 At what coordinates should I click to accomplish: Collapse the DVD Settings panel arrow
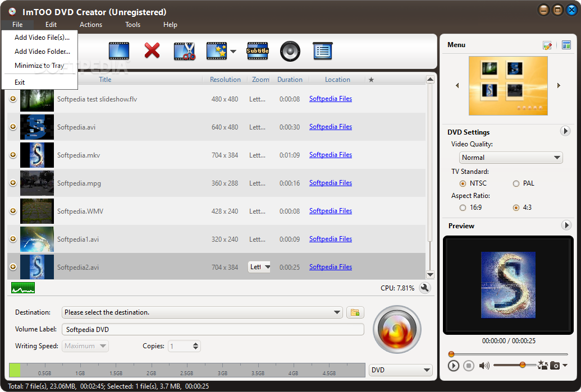(x=565, y=131)
